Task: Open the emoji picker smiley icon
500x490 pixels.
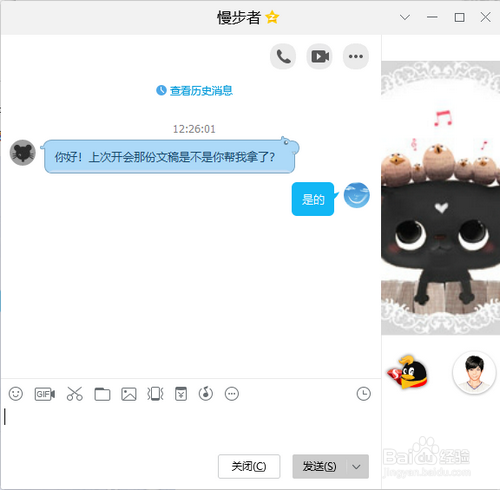Action: coord(16,394)
